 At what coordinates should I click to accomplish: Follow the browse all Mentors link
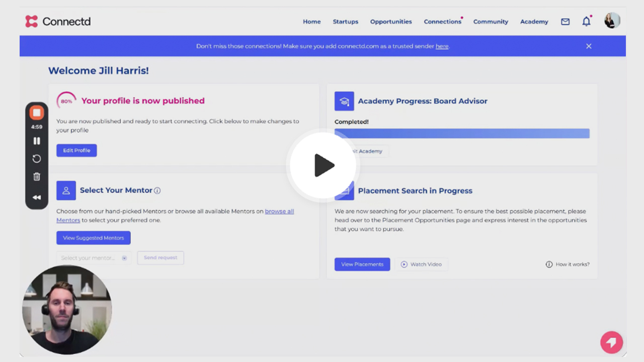279,212
